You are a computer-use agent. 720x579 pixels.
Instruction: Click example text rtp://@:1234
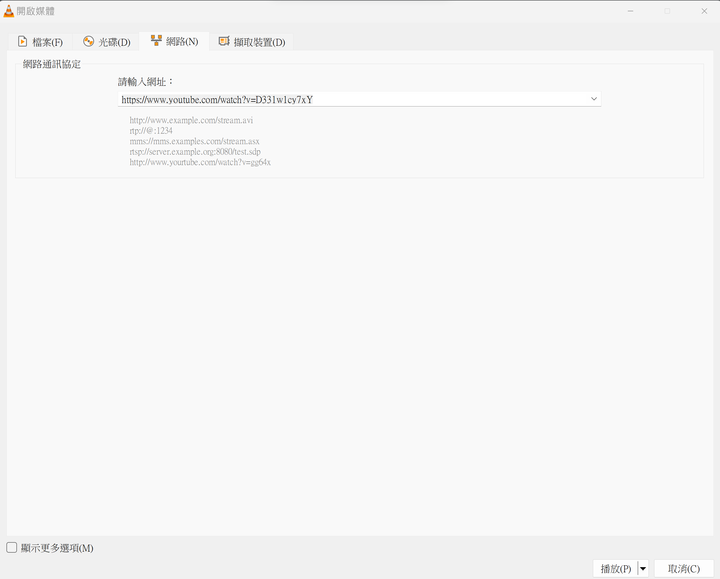[151, 131]
